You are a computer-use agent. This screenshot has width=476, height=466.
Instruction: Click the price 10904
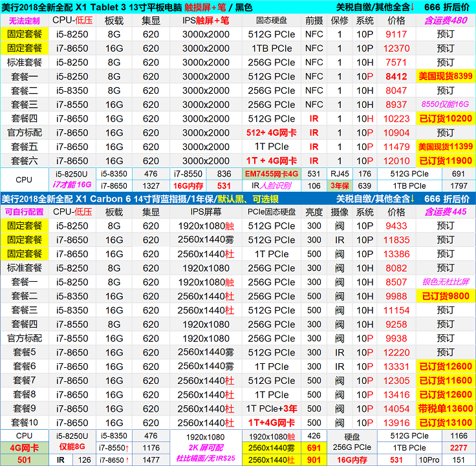pyautogui.click(x=396, y=132)
